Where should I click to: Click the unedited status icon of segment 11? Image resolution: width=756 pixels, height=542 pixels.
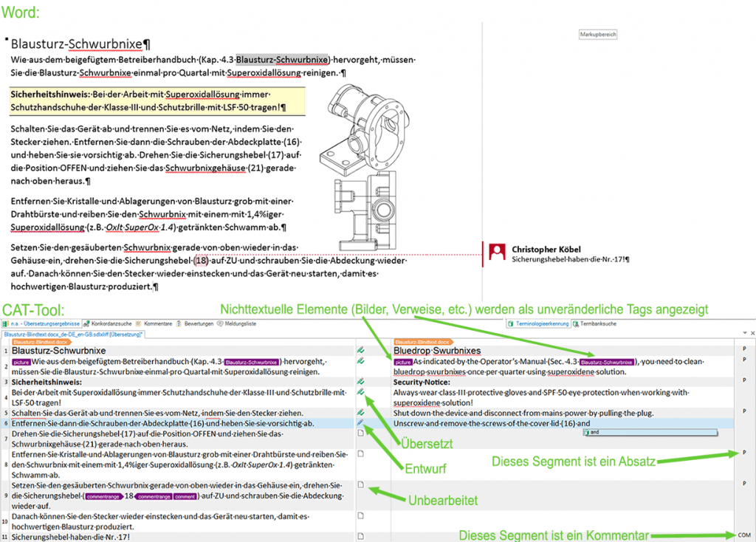360,535
